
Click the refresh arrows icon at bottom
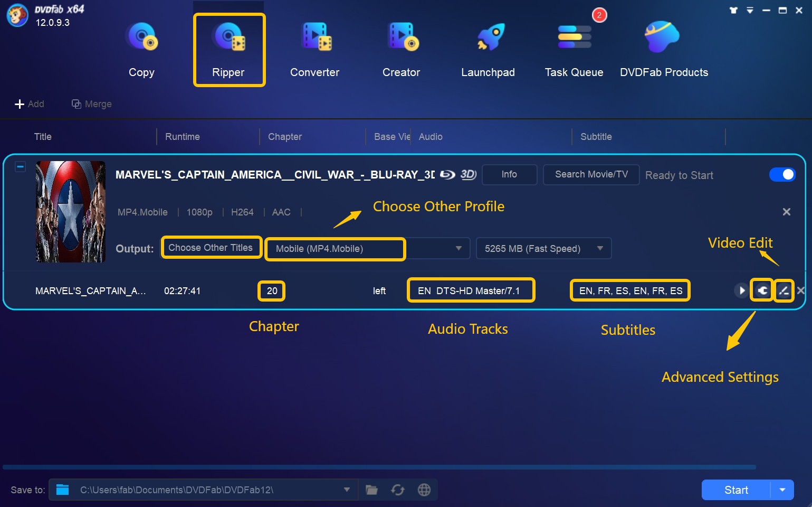(x=398, y=490)
